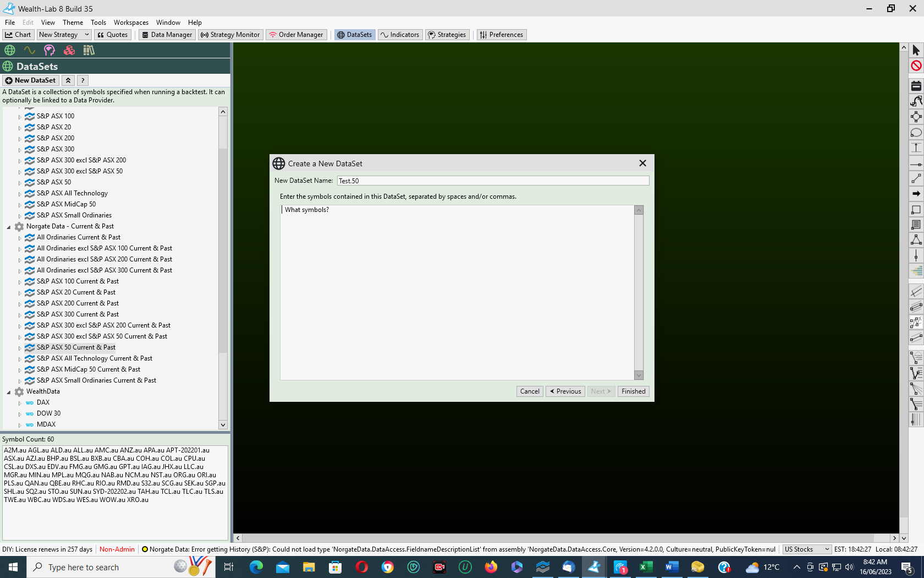Open the Help menu
The width and height of the screenshot is (924, 578).
point(195,23)
